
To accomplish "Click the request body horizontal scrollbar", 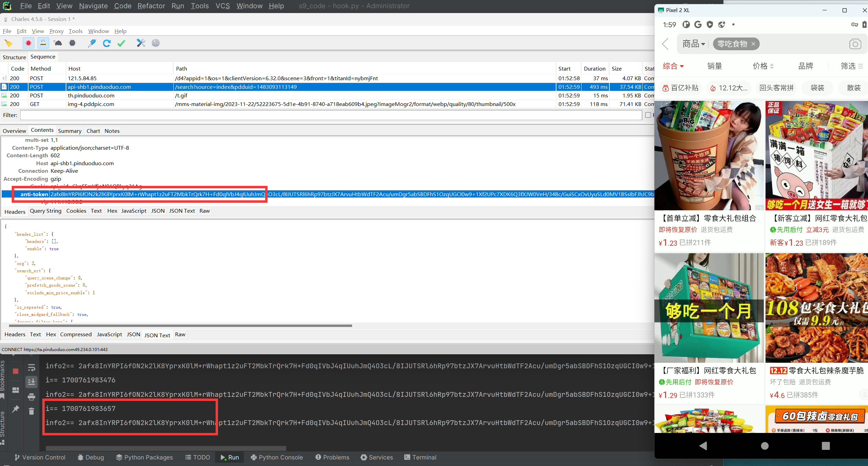I will pos(180,326).
